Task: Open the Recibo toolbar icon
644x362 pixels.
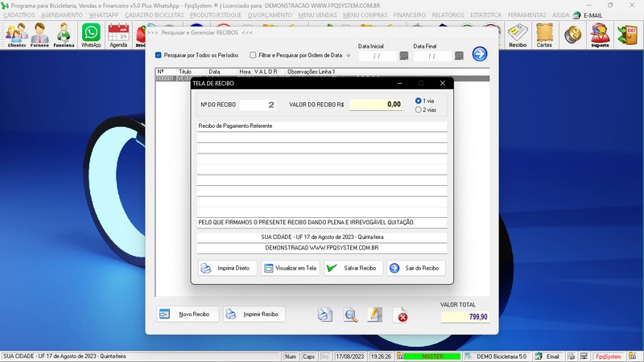Action: [x=518, y=35]
